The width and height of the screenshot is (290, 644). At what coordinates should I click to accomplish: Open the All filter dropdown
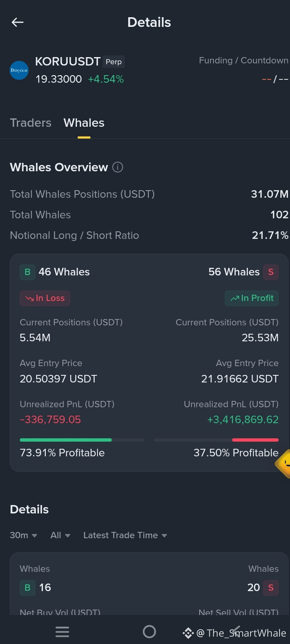pos(61,535)
